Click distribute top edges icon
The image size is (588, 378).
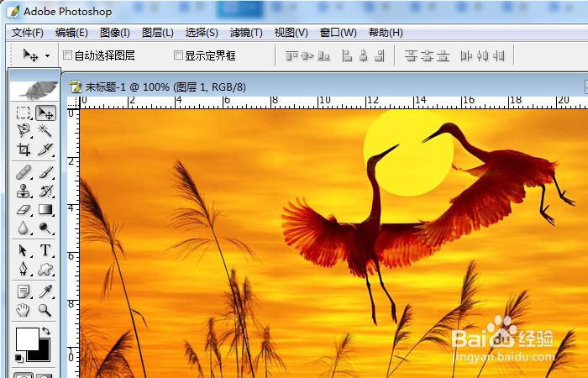click(x=411, y=56)
